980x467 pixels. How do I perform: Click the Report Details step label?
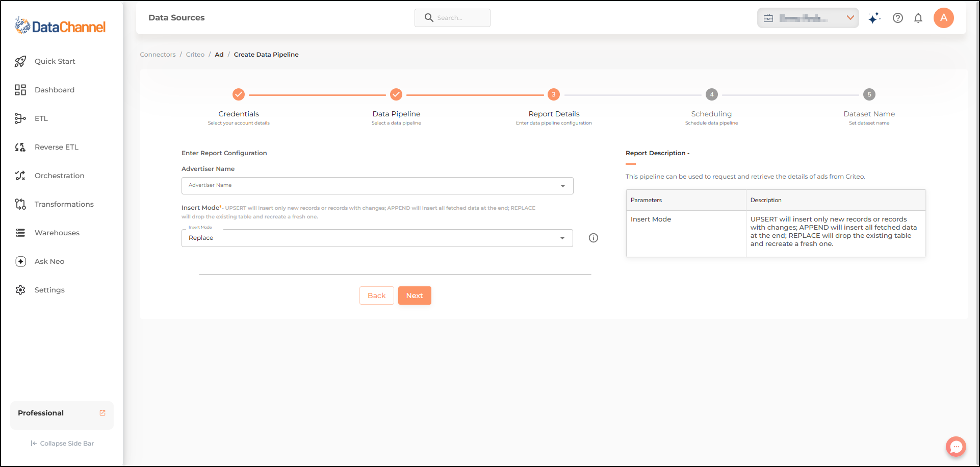coord(554,114)
